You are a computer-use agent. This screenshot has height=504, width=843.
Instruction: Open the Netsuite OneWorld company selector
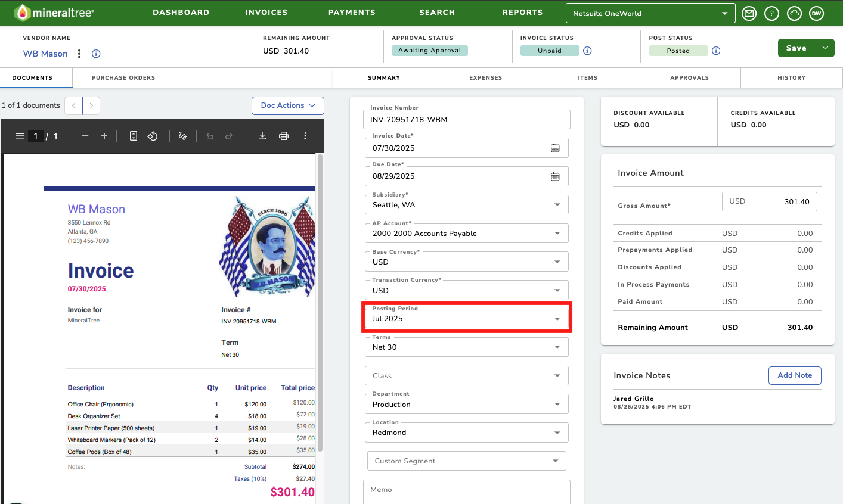[x=650, y=13]
